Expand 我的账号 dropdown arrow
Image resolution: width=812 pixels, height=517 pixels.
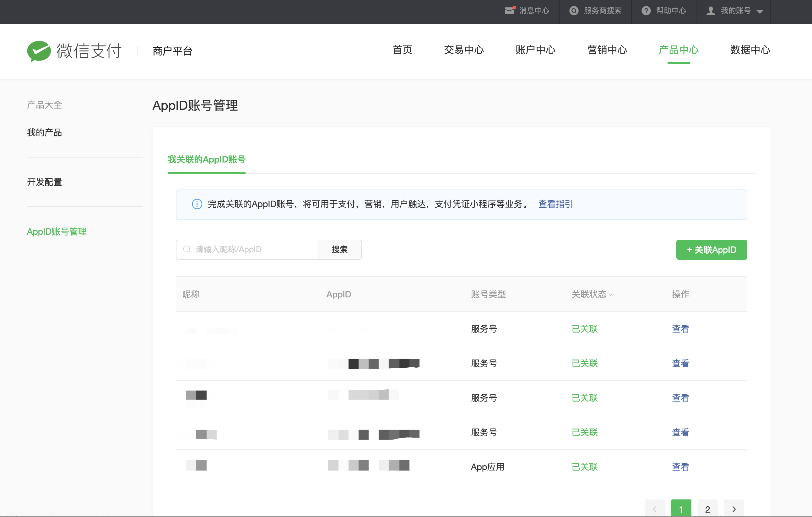(759, 12)
